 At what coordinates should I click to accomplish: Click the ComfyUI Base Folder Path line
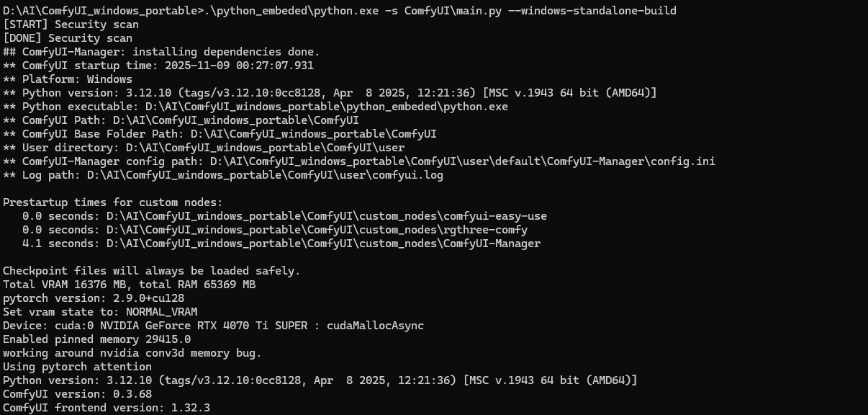(x=220, y=134)
